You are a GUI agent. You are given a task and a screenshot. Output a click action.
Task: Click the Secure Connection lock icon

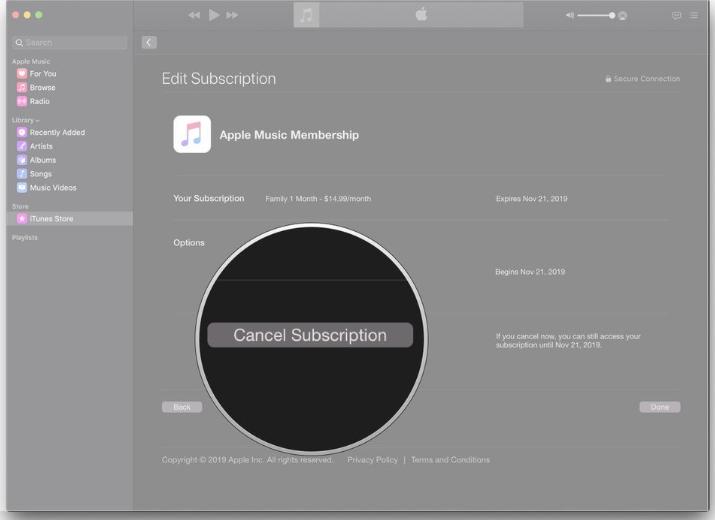point(608,78)
